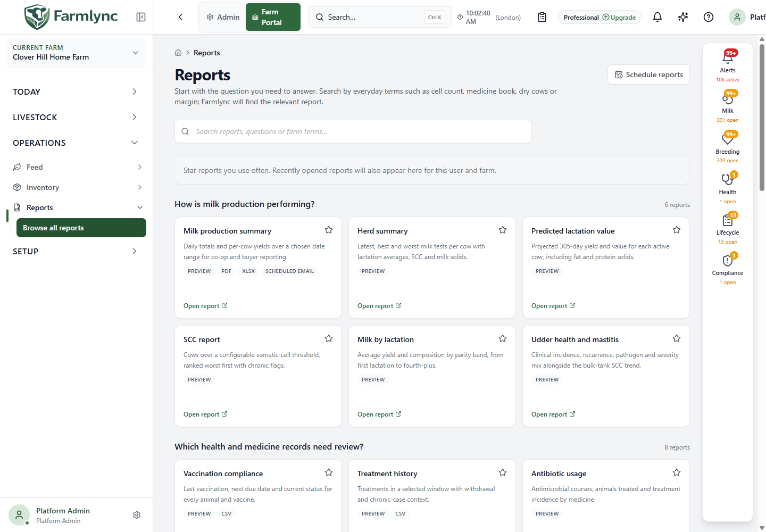The height and width of the screenshot is (532, 766).
Task: Star the Vaccination compliance report
Action: pos(329,472)
